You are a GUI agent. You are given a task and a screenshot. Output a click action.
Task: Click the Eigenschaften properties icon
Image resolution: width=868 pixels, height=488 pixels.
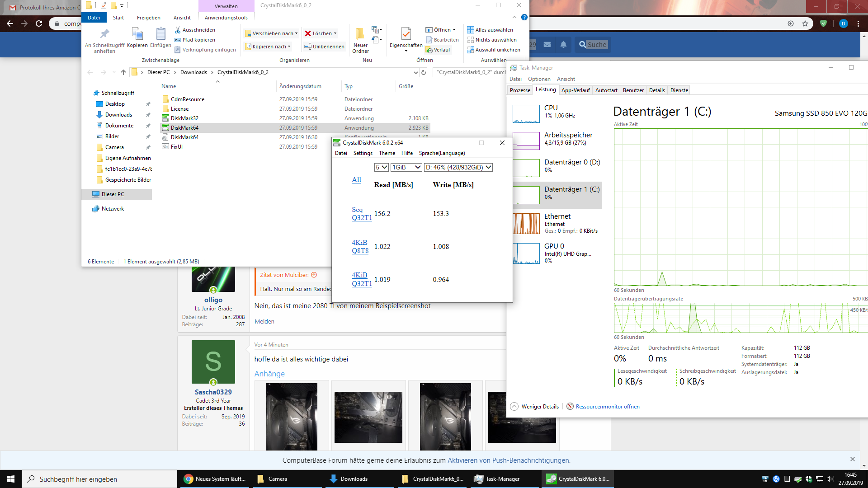pyautogui.click(x=406, y=34)
